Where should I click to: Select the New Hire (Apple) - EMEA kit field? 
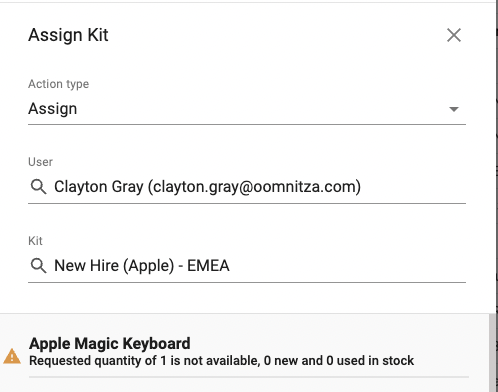coord(247,266)
